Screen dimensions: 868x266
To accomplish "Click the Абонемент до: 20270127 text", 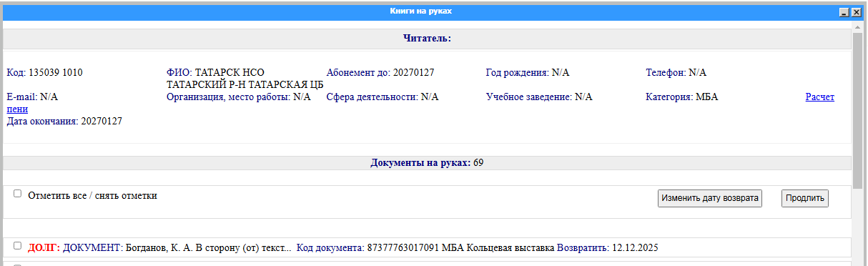I will [x=380, y=73].
